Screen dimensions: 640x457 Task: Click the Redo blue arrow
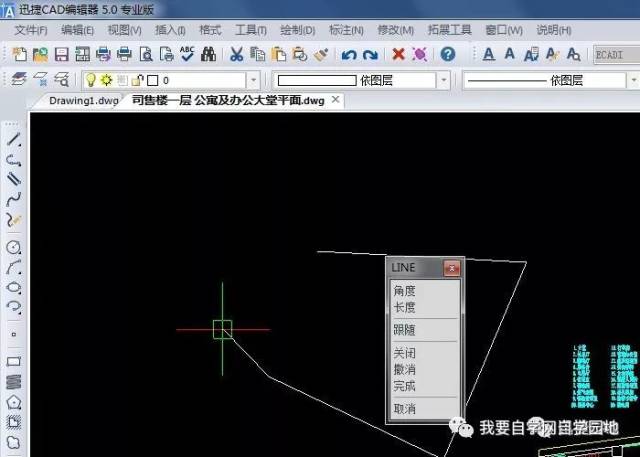pyautogui.click(x=370, y=54)
